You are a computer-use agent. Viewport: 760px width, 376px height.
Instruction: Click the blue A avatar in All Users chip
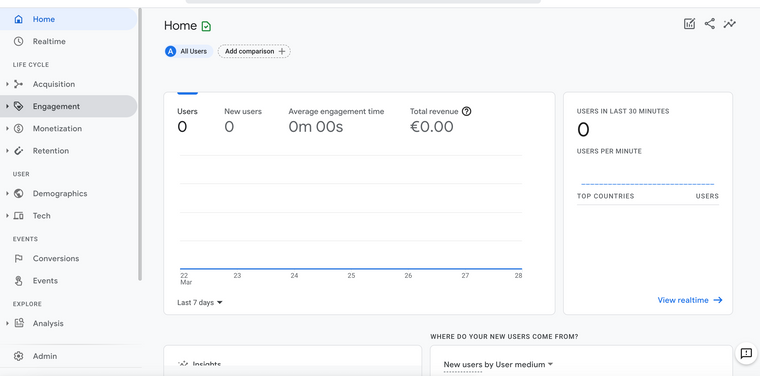(x=170, y=51)
